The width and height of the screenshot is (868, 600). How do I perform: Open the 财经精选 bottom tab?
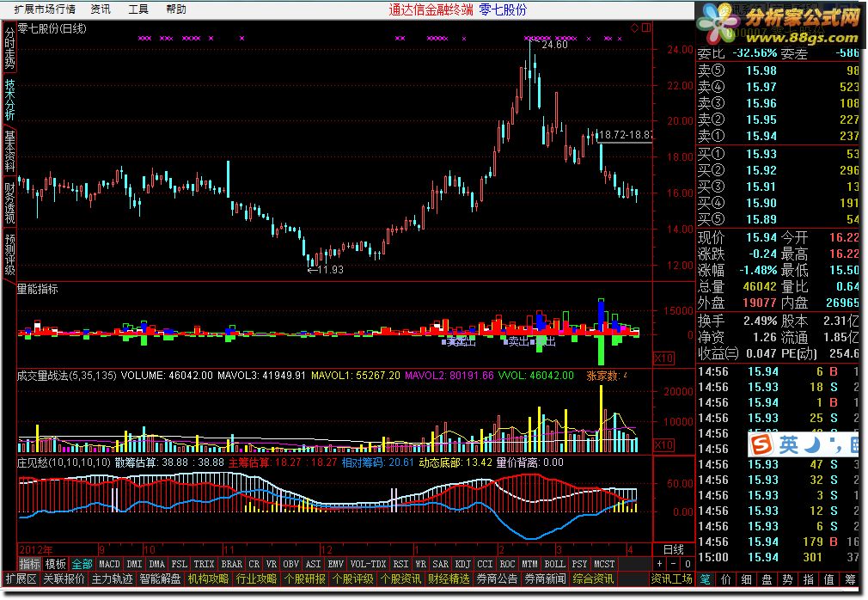(x=449, y=579)
